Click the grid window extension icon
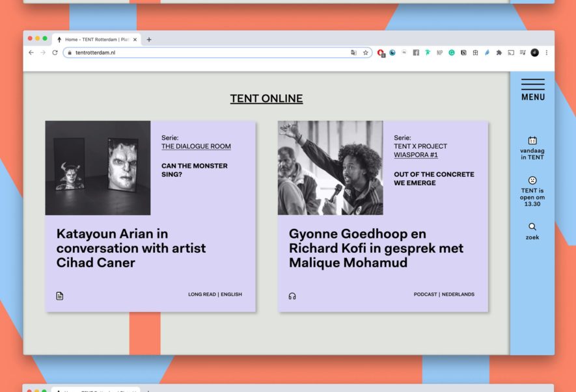Screen dimensions: 576x392 tap(475, 53)
